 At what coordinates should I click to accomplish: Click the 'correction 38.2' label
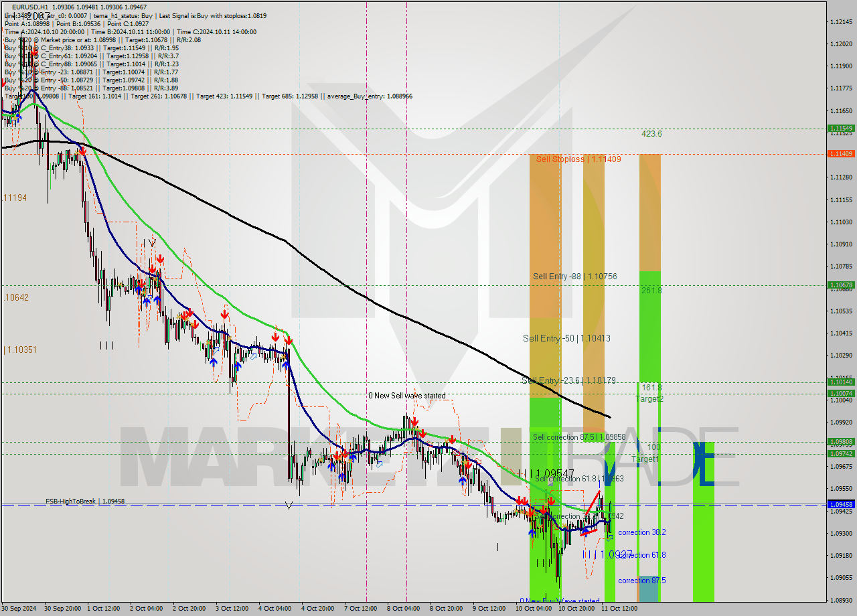pyautogui.click(x=641, y=532)
